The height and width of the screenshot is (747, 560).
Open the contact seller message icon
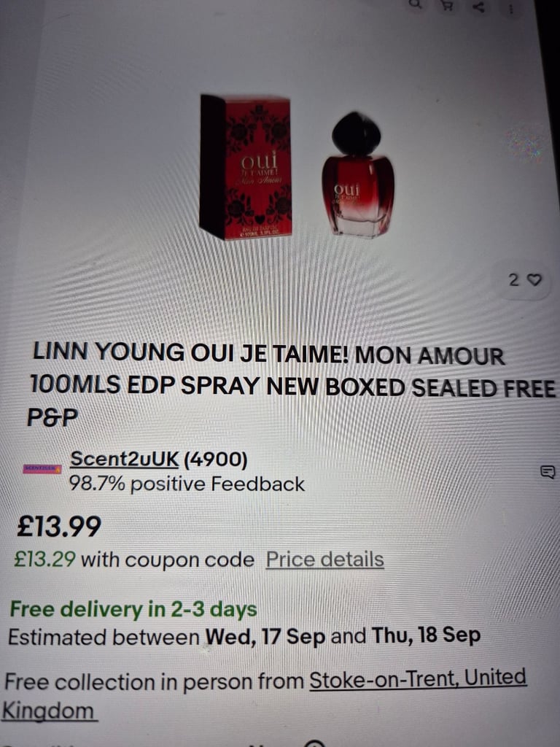tap(548, 472)
